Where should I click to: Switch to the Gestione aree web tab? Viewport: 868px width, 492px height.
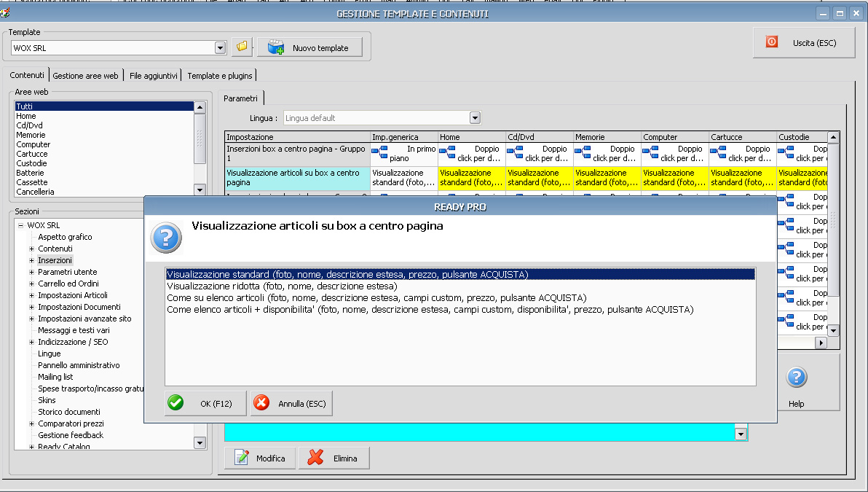coord(85,75)
